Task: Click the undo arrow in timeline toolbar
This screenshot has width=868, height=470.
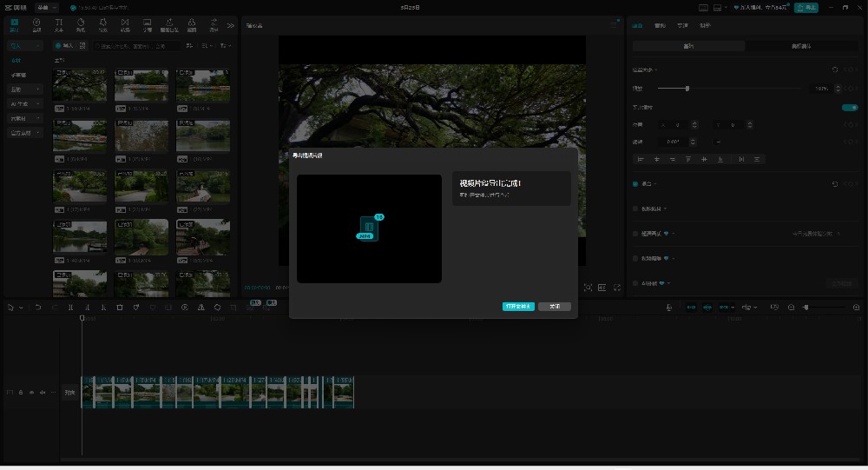Action: point(37,308)
